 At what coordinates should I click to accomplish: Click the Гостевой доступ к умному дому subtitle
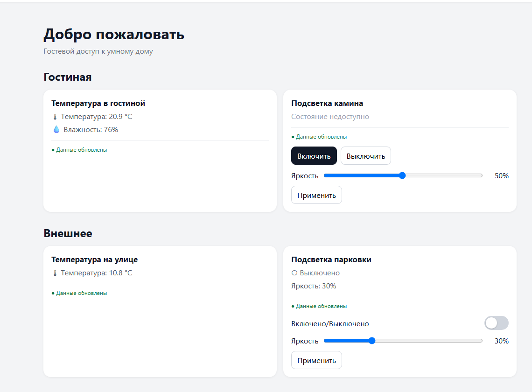click(x=98, y=51)
